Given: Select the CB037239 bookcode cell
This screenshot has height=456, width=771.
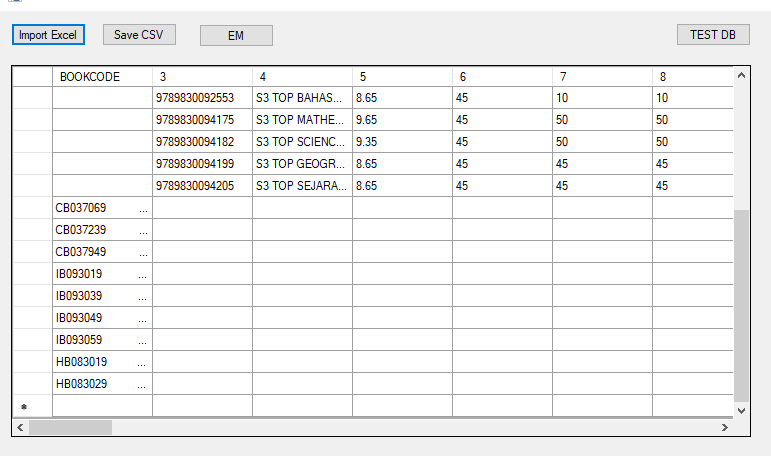Looking at the screenshot, I should 102,230.
